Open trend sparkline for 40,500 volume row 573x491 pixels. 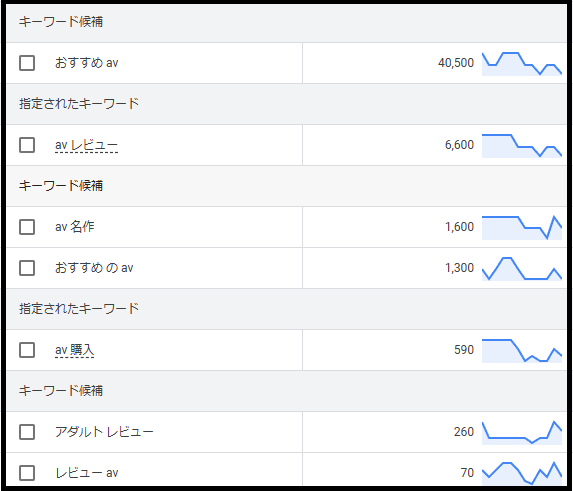[522, 64]
